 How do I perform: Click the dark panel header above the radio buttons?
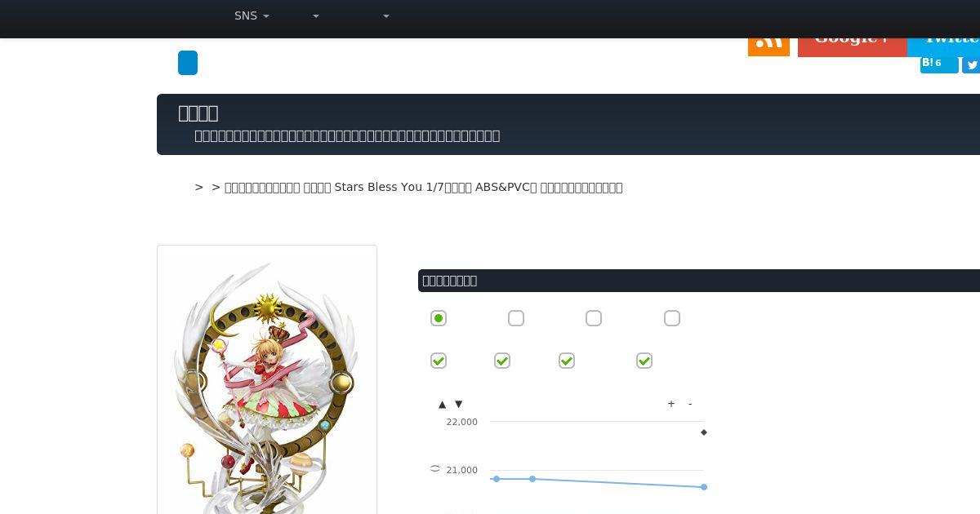point(699,281)
